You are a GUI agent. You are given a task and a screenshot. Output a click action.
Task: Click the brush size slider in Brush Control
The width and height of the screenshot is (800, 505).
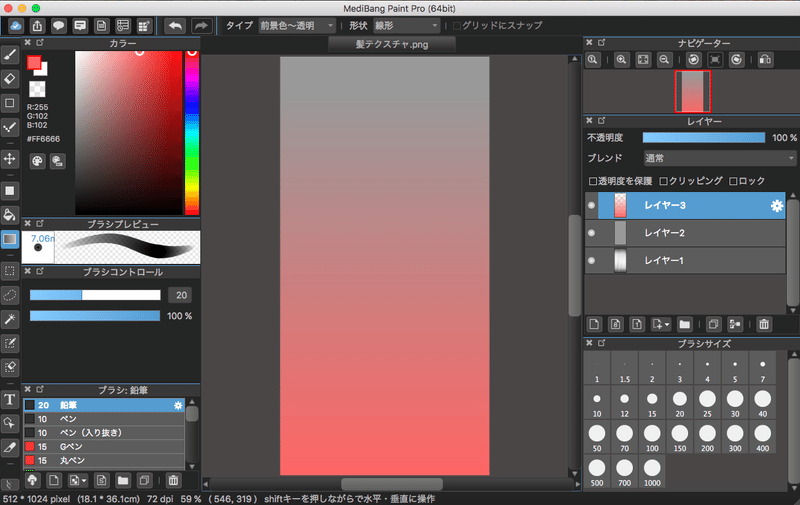pyautogui.click(x=95, y=295)
